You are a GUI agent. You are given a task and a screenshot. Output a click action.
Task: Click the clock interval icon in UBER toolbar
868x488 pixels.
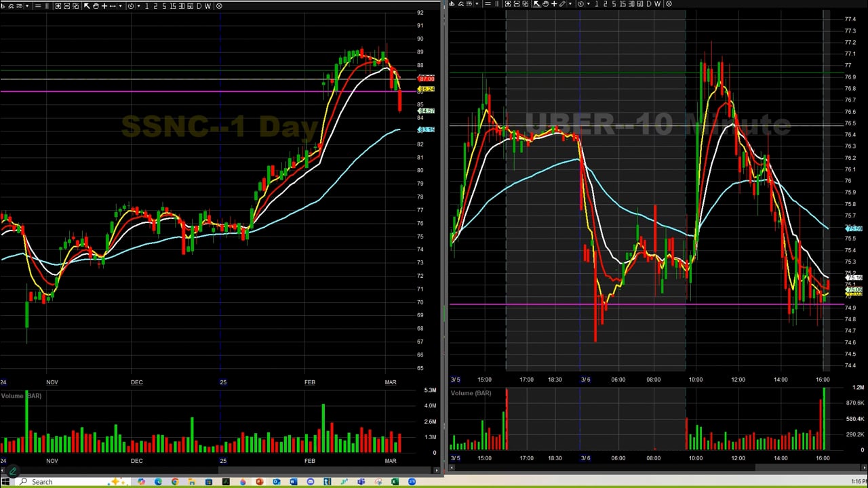(x=580, y=4)
